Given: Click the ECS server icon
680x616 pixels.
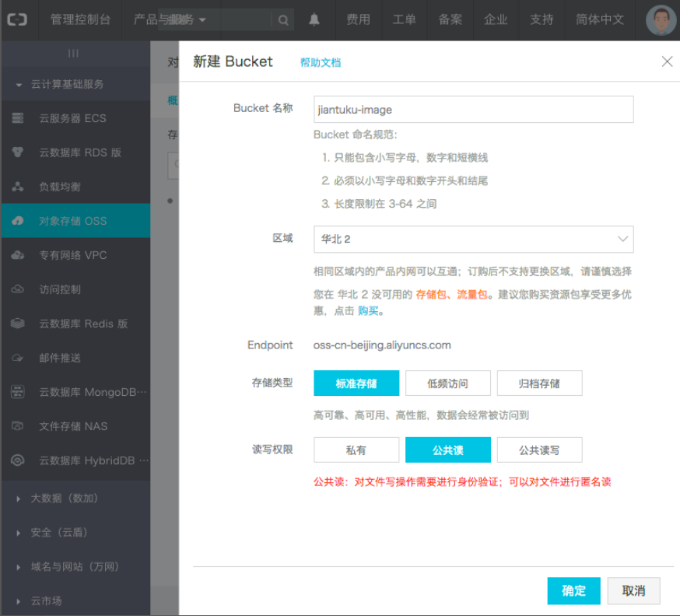Looking at the screenshot, I should tap(17, 118).
